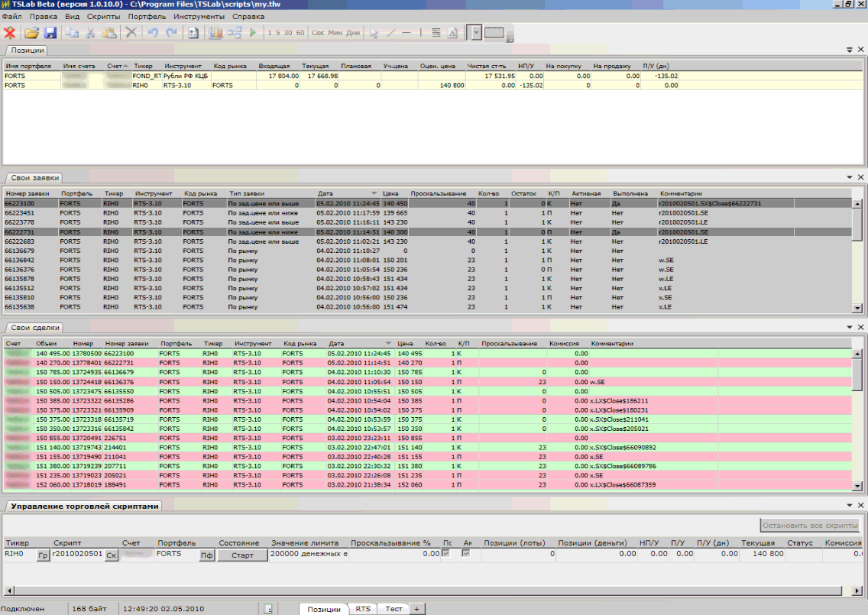Open dropdown arrow of 'Позиции' panel
Viewport: 868px width, 615px height.
(850, 50)
